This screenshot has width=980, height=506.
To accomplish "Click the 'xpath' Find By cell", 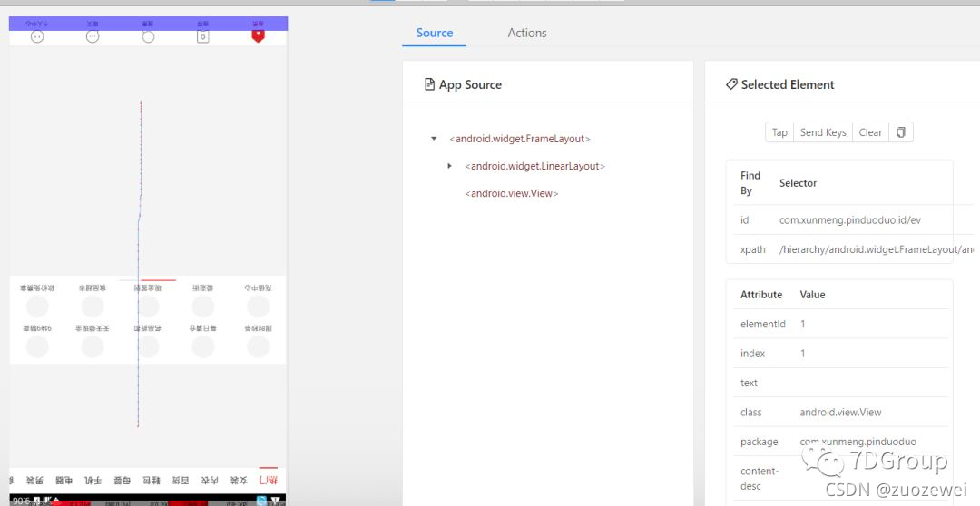I will pyautogui.click(x=752, y=249).
